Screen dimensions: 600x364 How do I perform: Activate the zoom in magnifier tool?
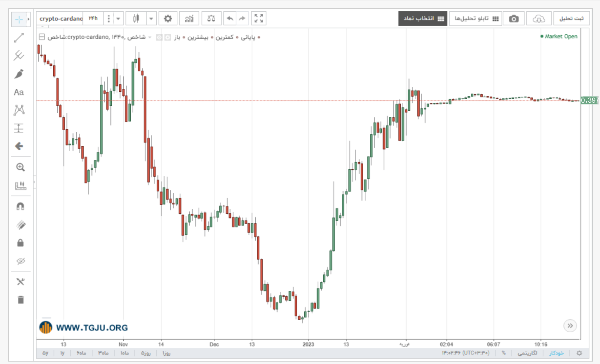point(20,167)
